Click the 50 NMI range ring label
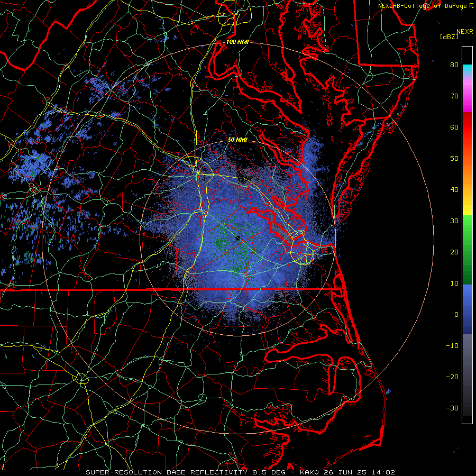The width and height of the screenshot is (476, 476). [237, 140]
